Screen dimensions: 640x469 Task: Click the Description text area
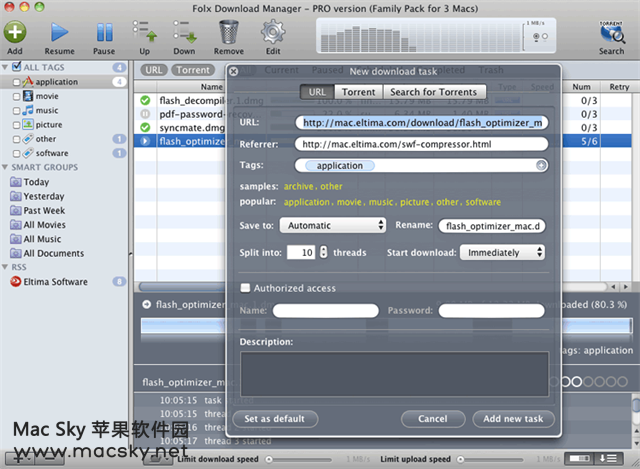click(394, 374)
